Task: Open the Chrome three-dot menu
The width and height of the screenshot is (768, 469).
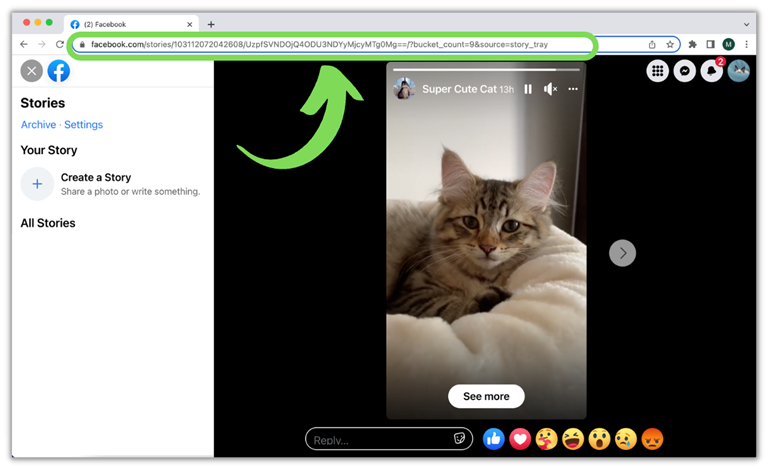Action: 746,45
